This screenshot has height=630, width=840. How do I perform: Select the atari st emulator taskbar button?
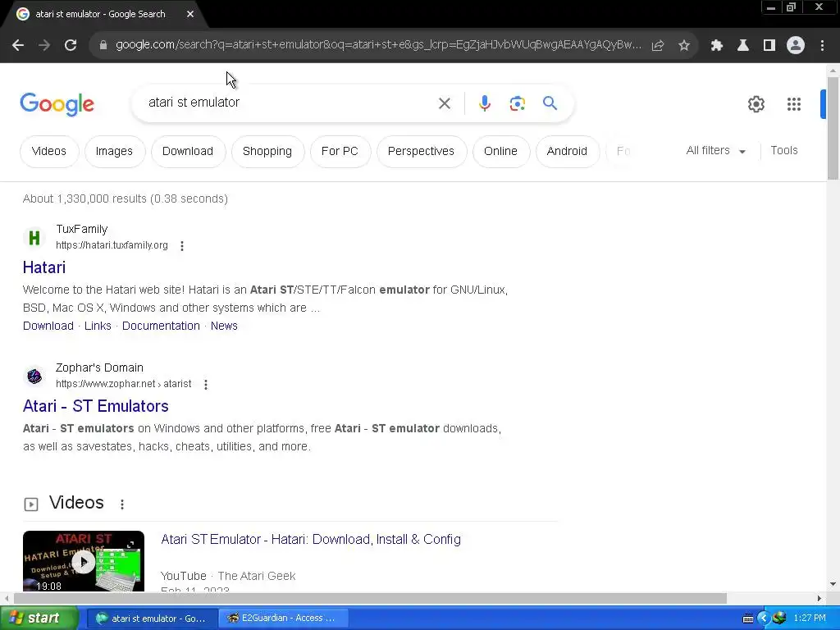coord(152,619)
